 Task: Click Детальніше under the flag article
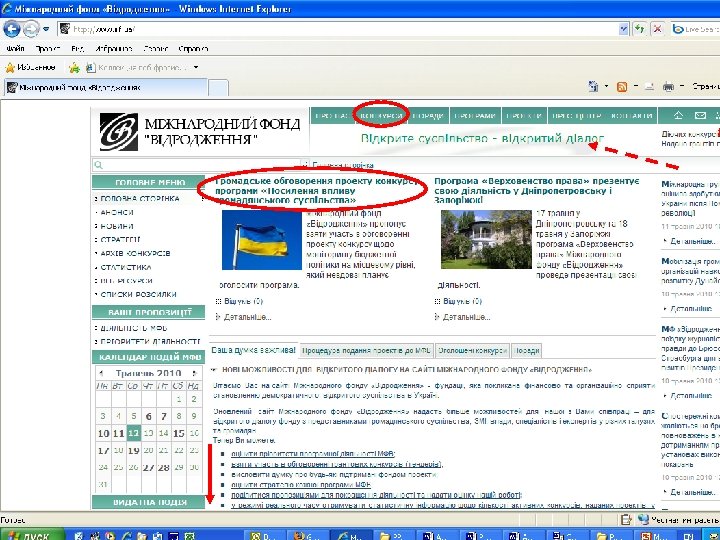point(248,317)
